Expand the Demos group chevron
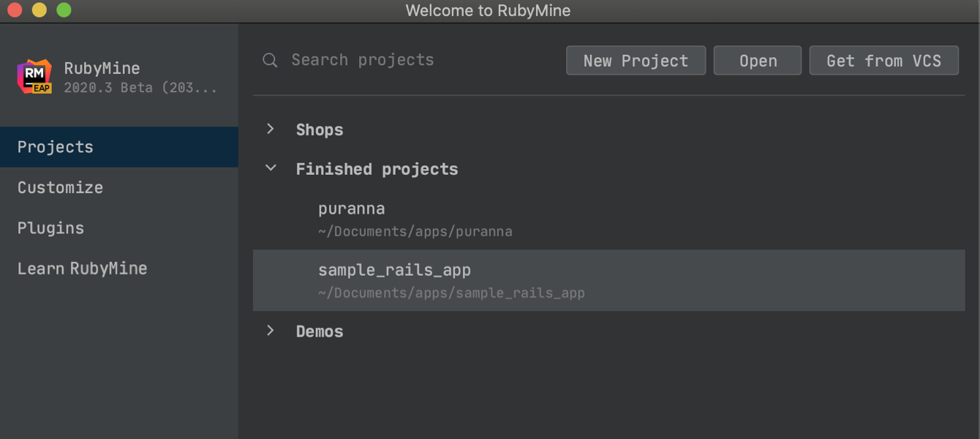This screenshot has height=439, width=980. 271,331
